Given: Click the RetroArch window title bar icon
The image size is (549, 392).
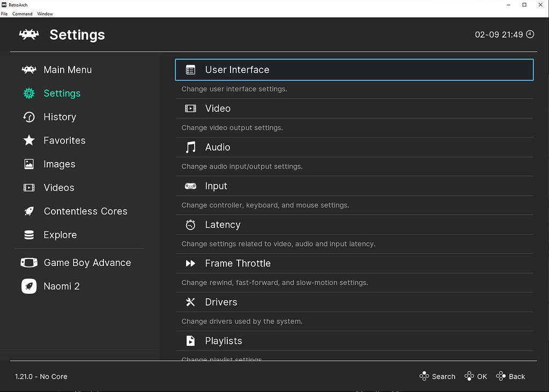Looking at the screenshot, I should 4,4.
